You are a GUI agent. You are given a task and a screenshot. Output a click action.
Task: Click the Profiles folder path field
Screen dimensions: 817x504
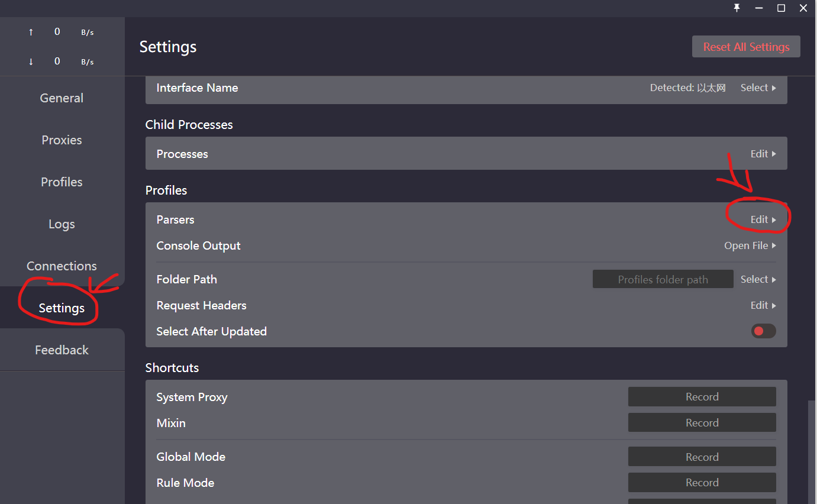point(663,279)
